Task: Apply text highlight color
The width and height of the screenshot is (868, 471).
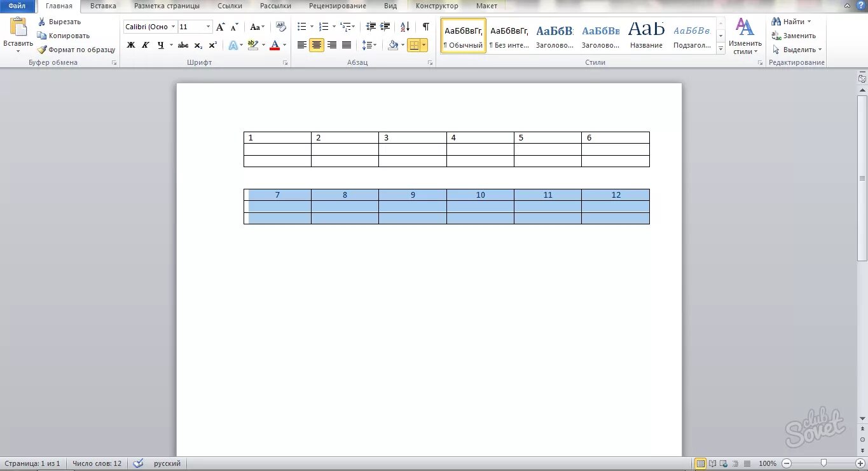Action: point(253,45)
